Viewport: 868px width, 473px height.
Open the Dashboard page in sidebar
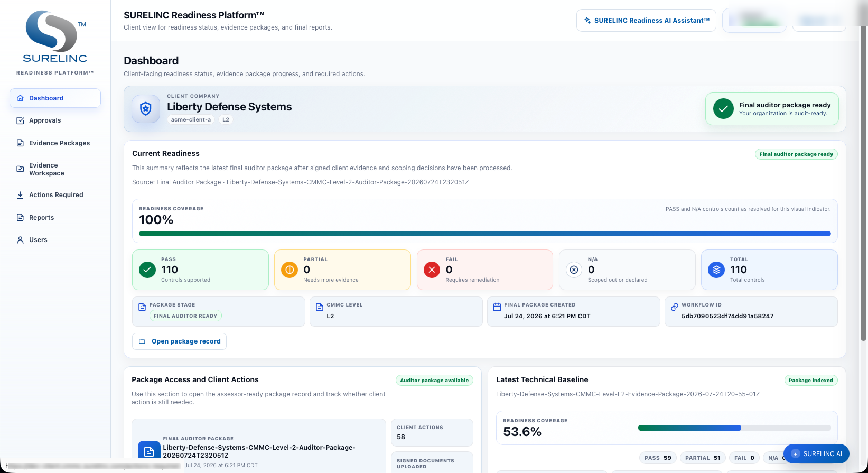[55, 98]
